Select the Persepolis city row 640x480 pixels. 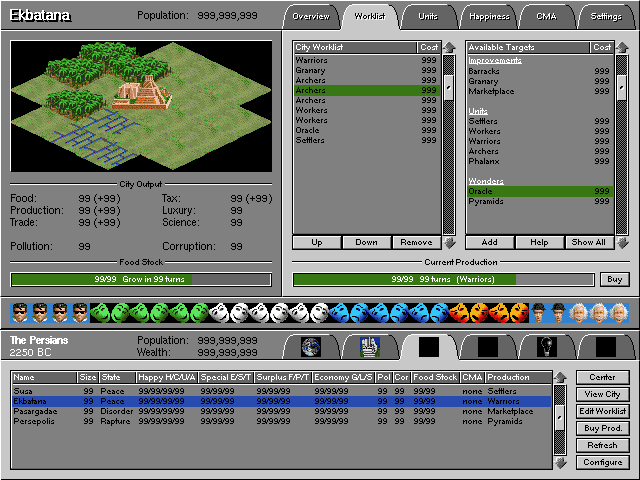click(x=282, y=421)
